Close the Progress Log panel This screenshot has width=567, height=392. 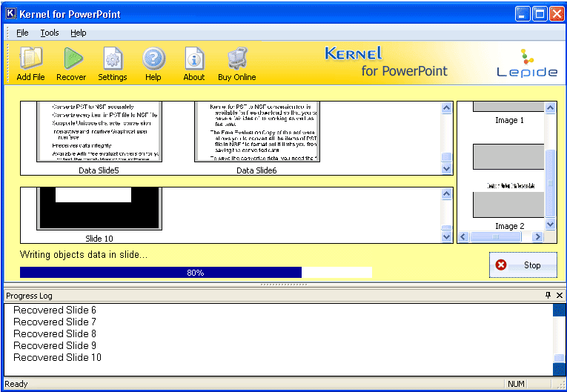pyautogui.click(x=560, y=295)
